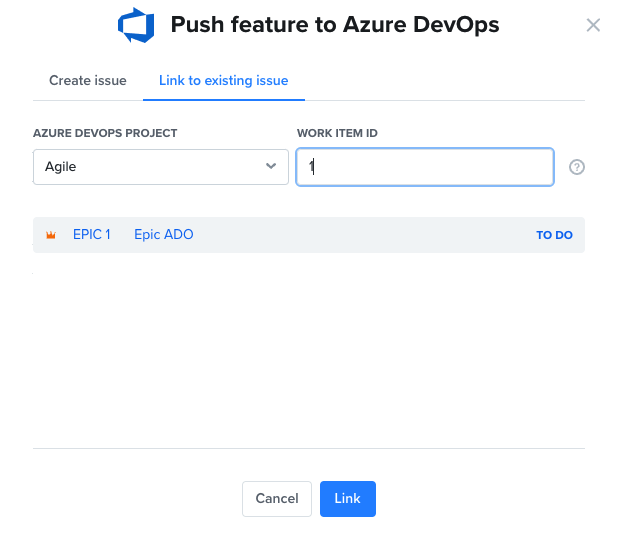The height and width of the screenshot is (536, 617).
Task: Click the Work Item ID field label
Action: (337, 133)
